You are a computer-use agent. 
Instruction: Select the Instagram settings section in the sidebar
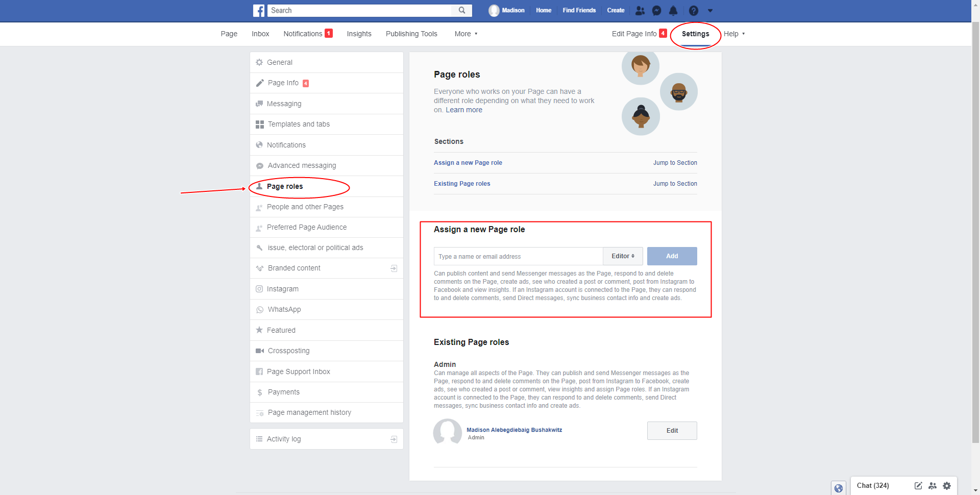(283, 289)
